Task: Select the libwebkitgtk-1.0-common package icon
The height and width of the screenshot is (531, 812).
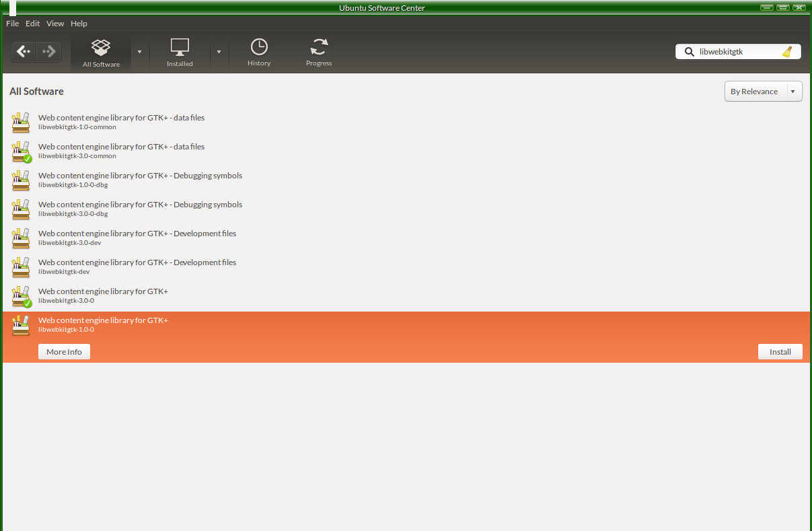Action: click(x=22, y=122)
